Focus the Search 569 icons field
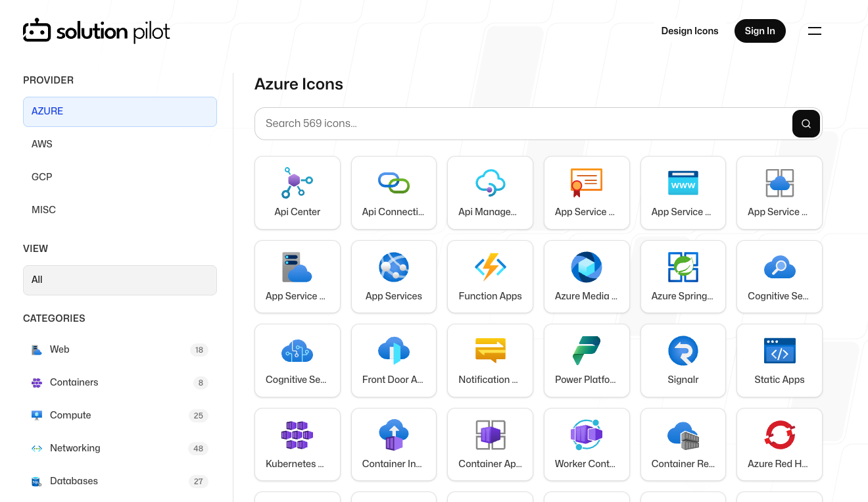Viewport: 868px width, 502px height. pyautogui.click(x=523, y=124)
